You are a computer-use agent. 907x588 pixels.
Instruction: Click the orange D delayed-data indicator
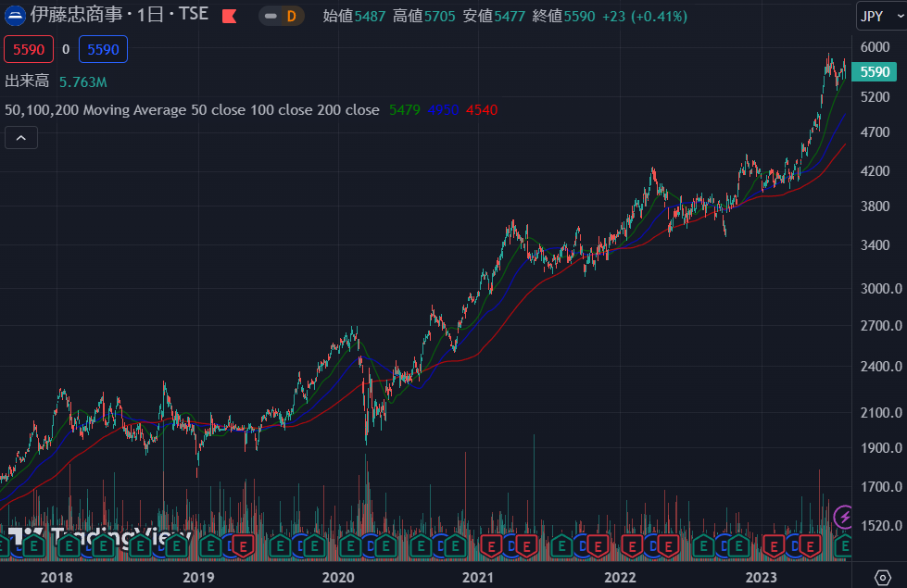pyautogui.click(x=292, y=16)
